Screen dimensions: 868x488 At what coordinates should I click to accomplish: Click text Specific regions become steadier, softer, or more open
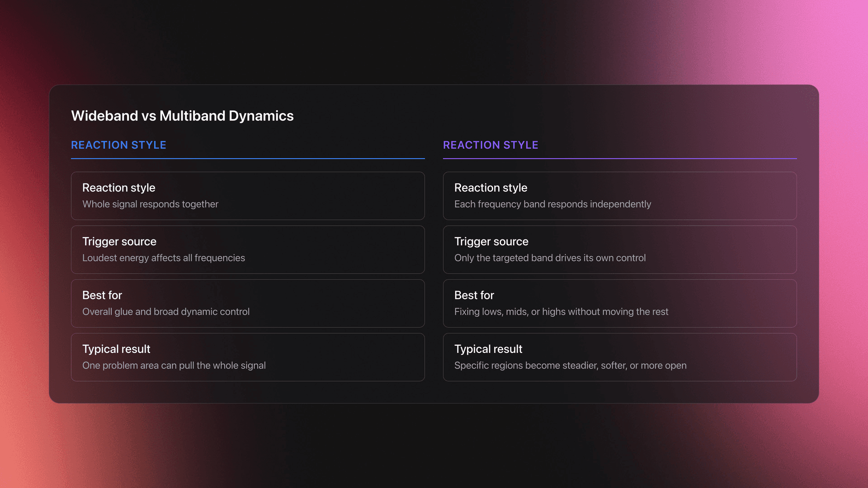tap(571, 366)
